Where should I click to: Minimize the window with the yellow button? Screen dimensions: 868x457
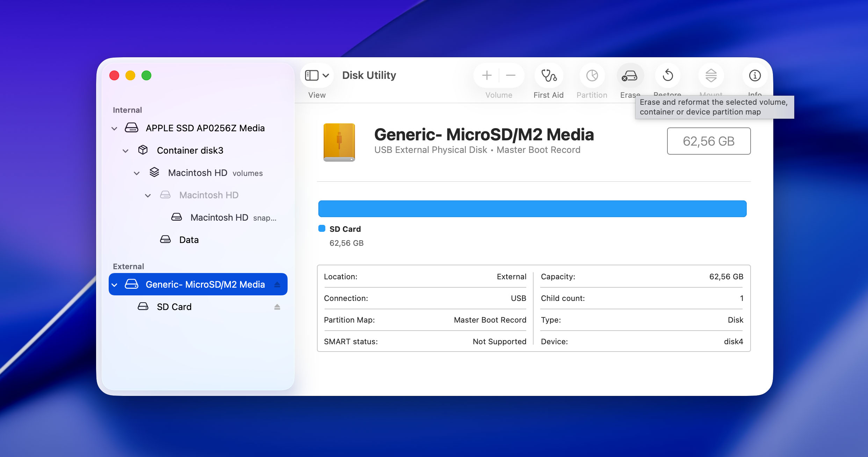coord(130,75)
